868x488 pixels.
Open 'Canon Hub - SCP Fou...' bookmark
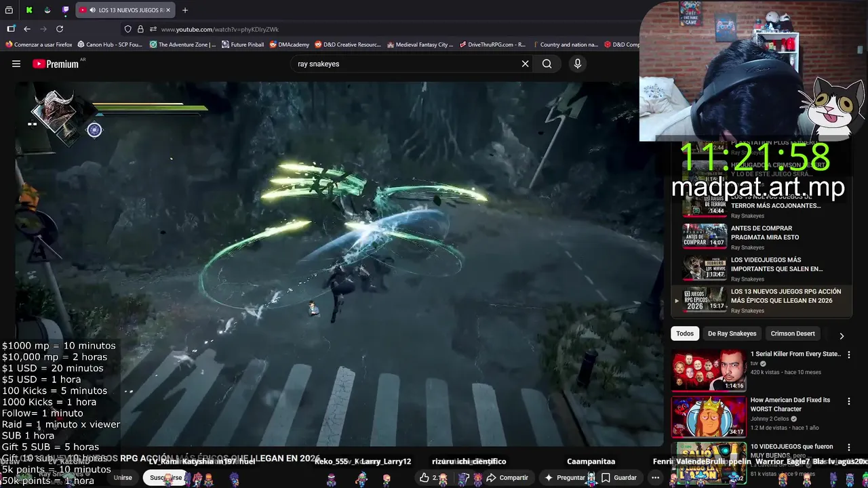[110, 45]
